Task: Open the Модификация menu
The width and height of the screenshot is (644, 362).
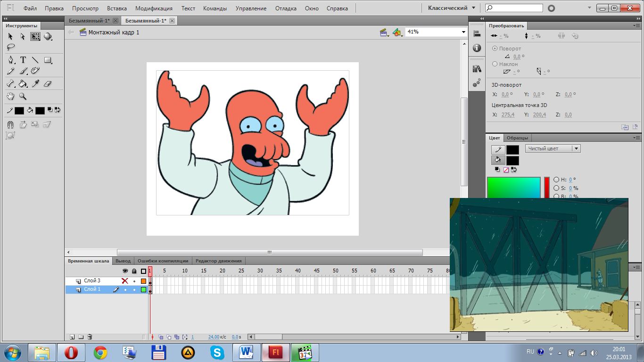Action: pos(154,8)
